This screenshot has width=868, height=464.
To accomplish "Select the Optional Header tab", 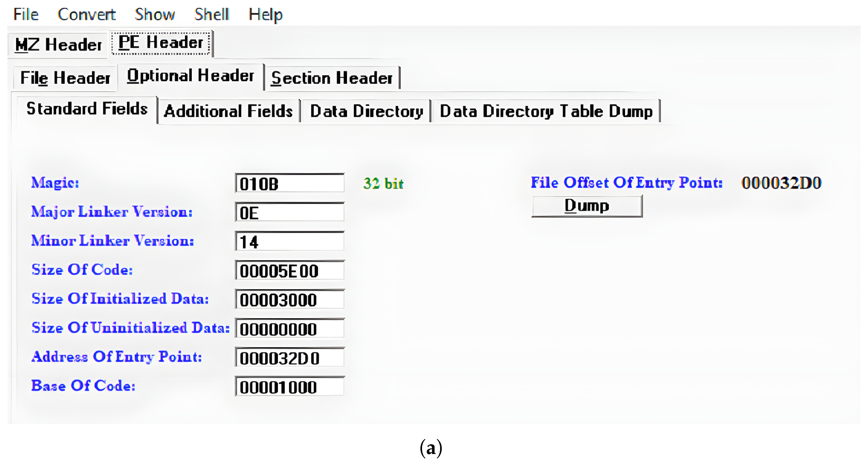I will click(190, 76).
